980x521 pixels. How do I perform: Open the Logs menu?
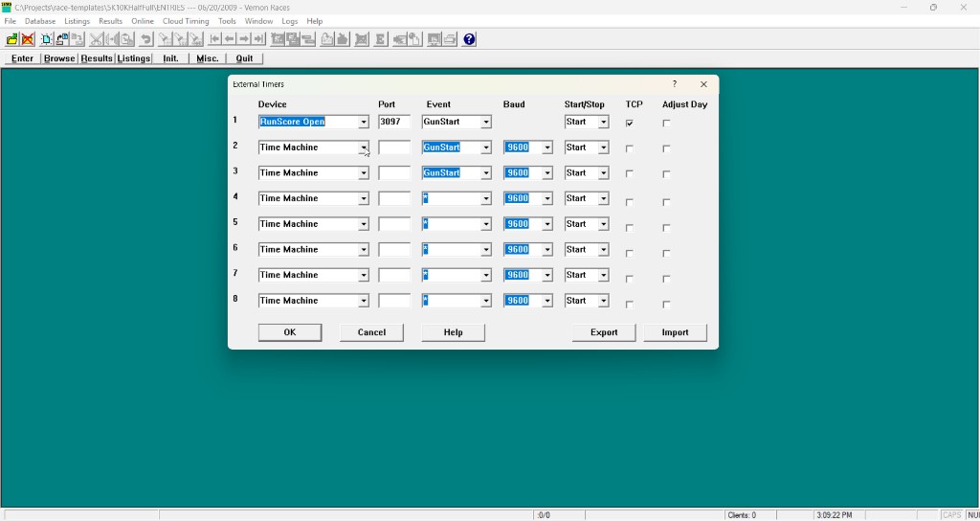(x=290, y=21)
